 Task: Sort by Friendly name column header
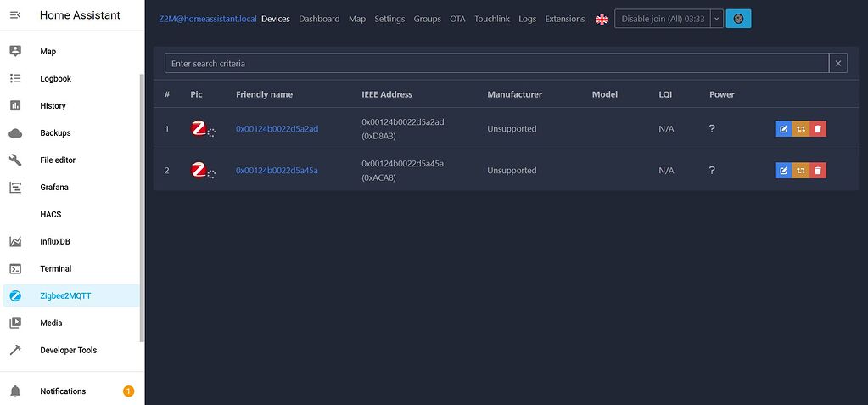(264, 94)
